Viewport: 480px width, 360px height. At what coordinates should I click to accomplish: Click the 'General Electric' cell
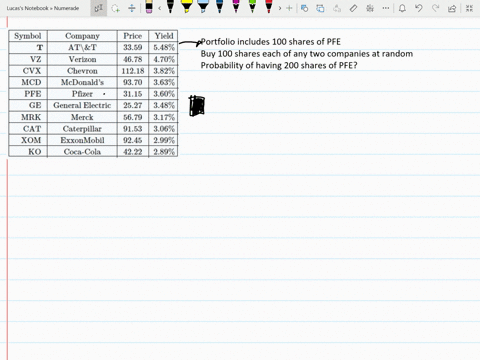82,105
